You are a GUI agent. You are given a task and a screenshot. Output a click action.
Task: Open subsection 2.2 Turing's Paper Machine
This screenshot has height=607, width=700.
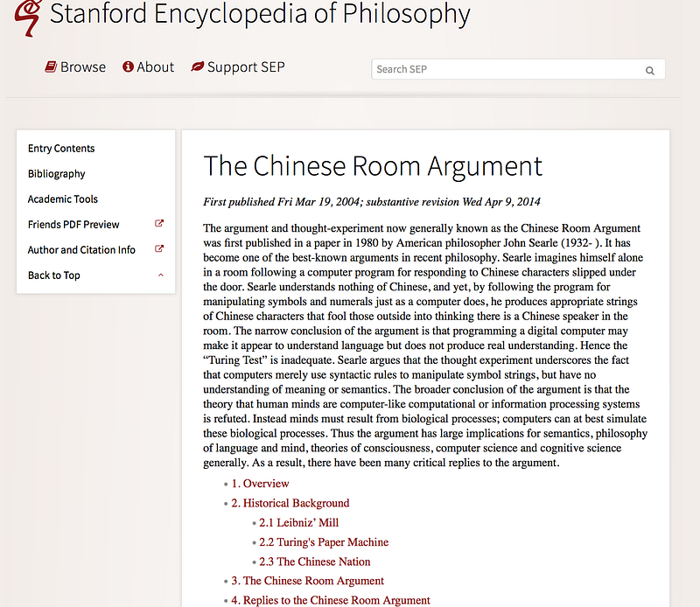pyautogui.click(x=324, y=542)
